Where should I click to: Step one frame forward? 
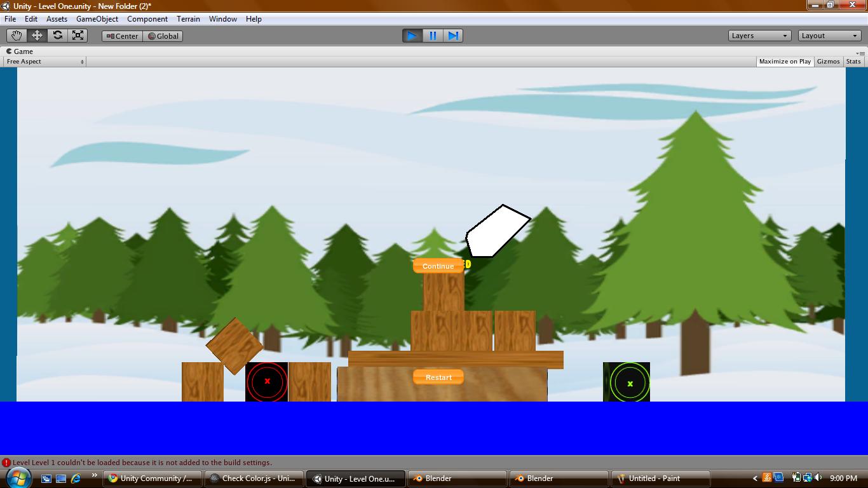(452, 36)
